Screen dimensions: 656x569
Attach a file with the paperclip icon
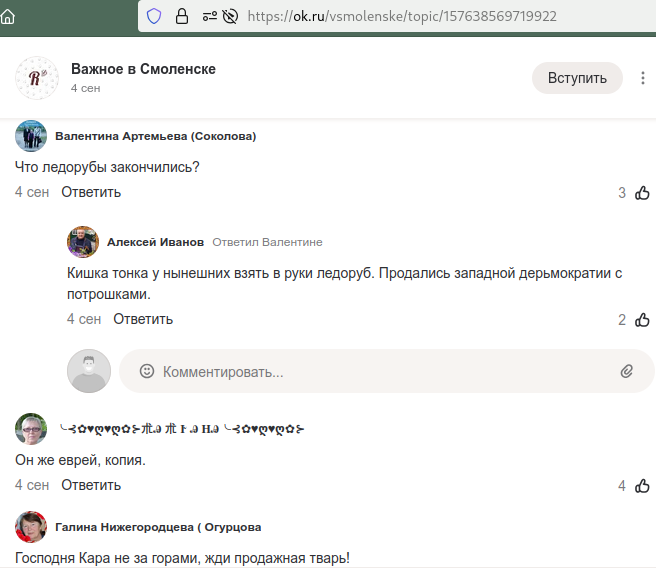pyautogui.click(x=626, y=371)
